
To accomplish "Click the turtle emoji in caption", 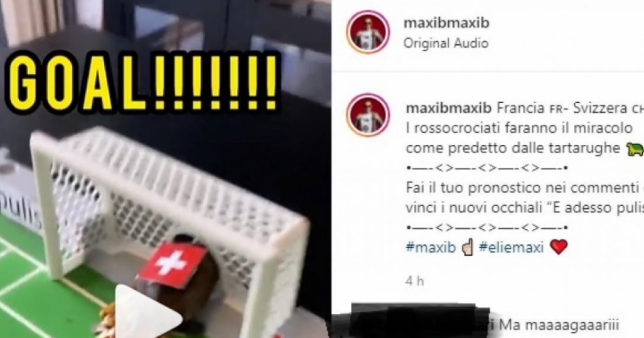I will (636, 149).
